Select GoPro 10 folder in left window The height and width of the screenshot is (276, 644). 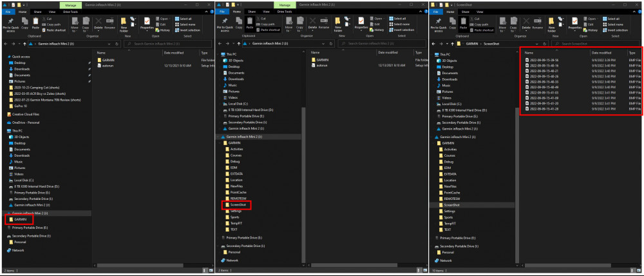point(18,106)
